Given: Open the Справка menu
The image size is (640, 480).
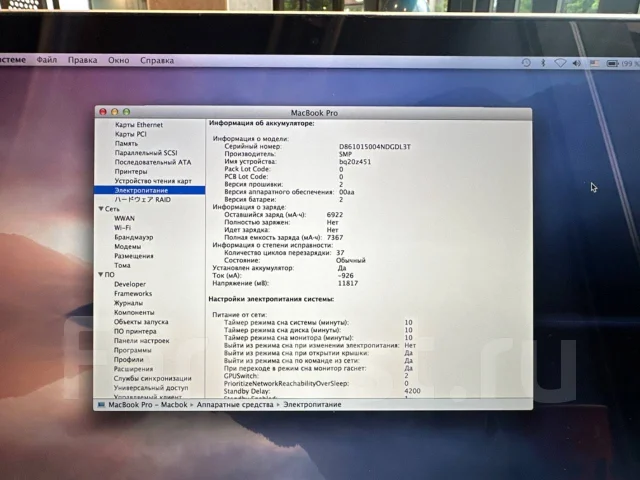Looking at the screenshot, I should [157, 60].
